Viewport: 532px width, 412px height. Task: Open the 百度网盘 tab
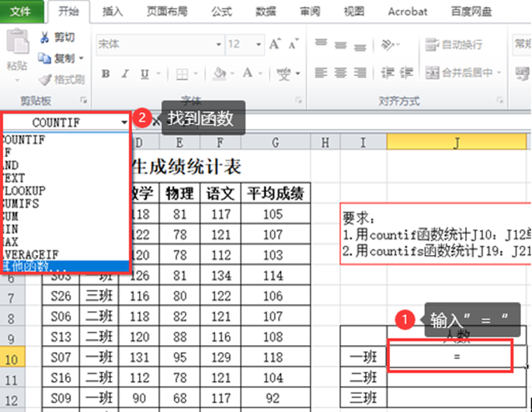(x=471, y=12)
